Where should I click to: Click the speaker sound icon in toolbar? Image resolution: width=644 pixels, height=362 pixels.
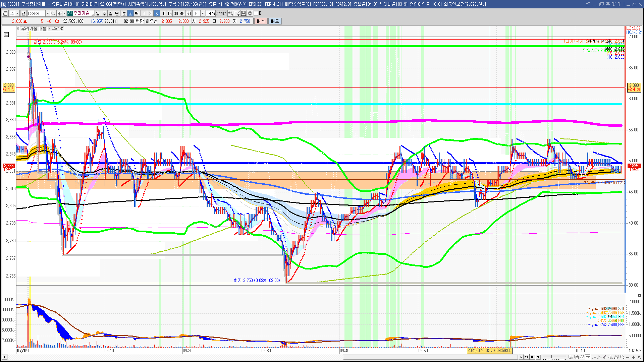pos(60,13)
